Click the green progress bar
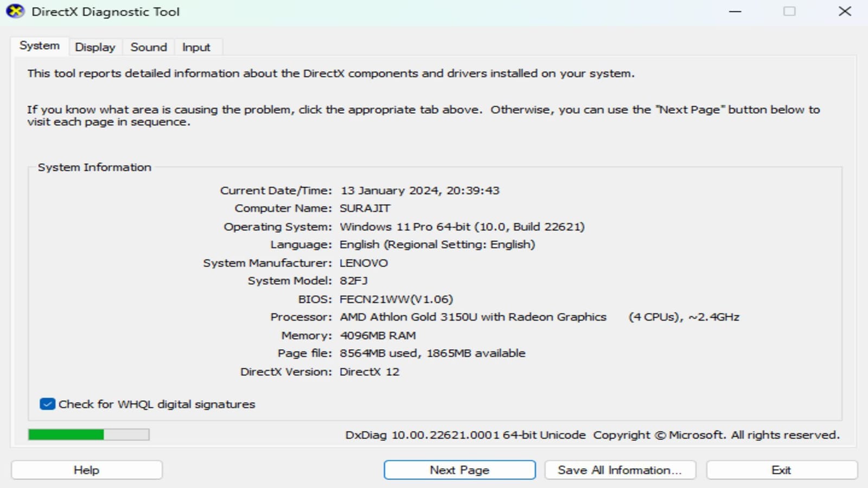The width and height of the screenshot is (868, 488). [x=65, y=434]
